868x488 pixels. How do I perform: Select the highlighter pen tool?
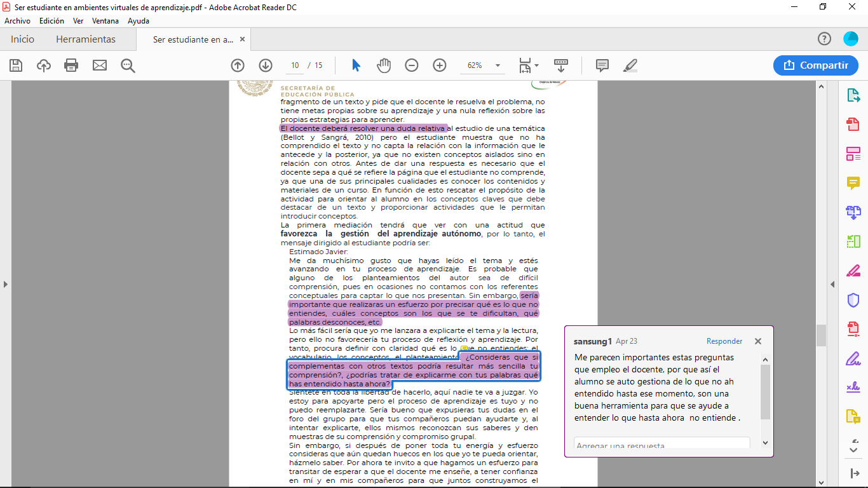tap(630, 65)
